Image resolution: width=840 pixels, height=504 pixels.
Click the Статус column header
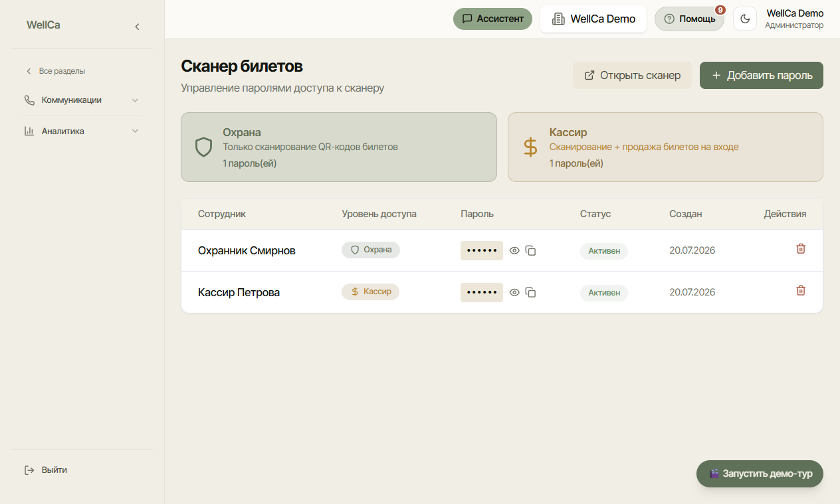click(x=595, y=214)
